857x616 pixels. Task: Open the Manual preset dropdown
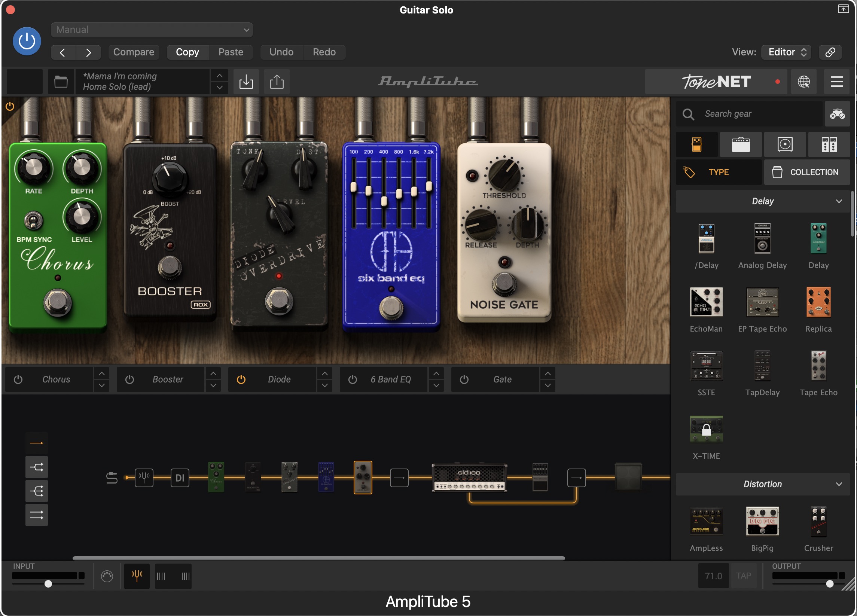click(x=152, y=30)
